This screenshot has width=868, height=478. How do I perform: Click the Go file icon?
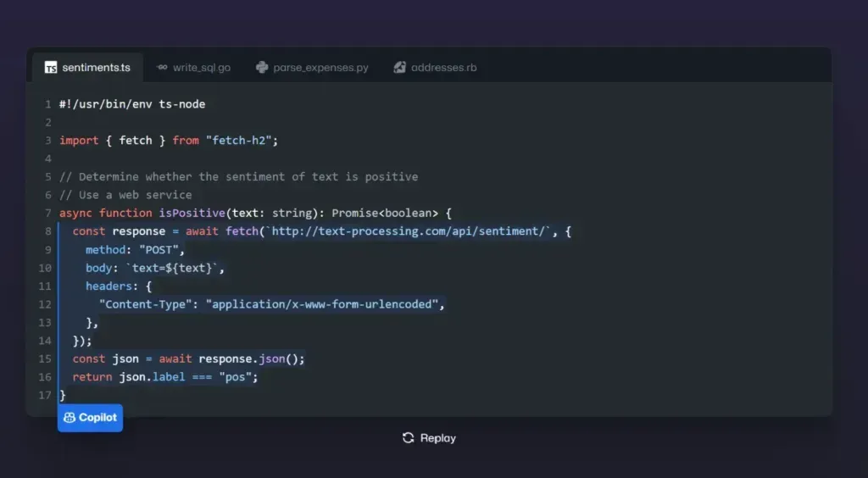162,68
